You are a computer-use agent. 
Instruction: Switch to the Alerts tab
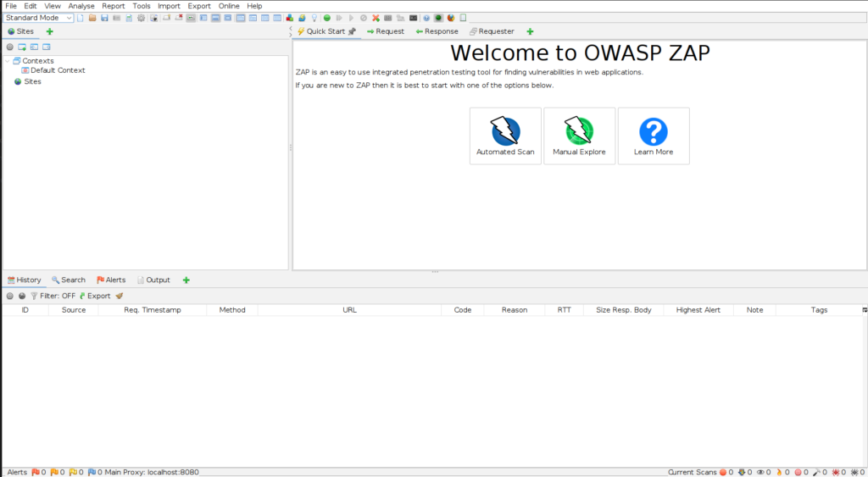point(110,280)
